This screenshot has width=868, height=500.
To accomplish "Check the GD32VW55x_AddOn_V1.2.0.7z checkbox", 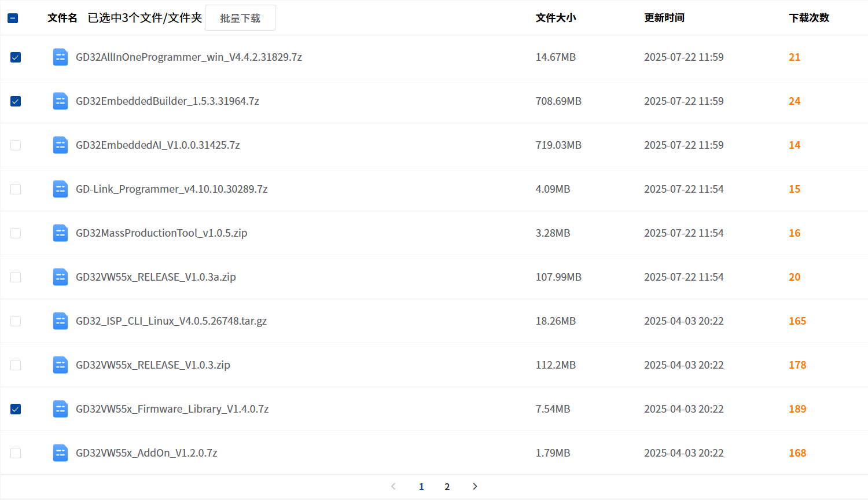I will tap(16, 453).
